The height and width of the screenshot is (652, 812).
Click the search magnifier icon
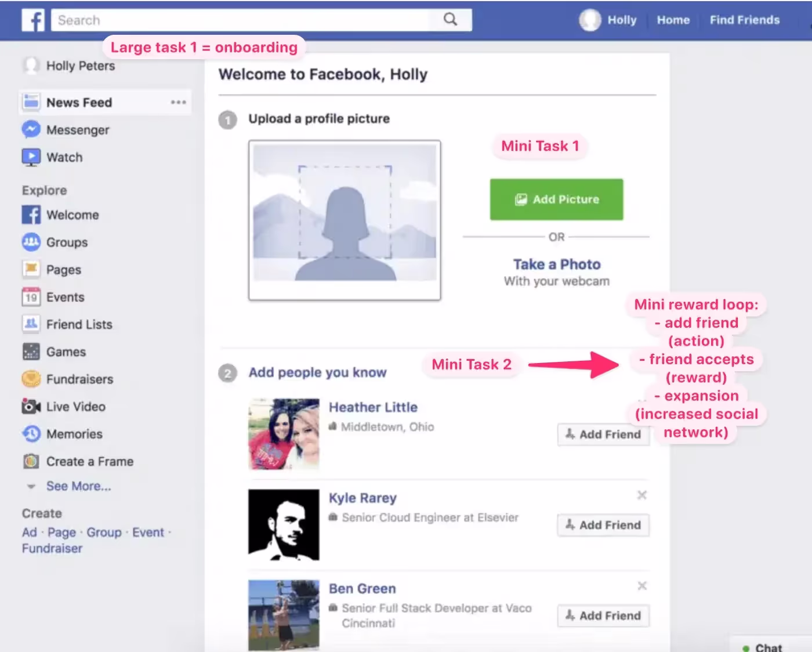tap(450, 20)
